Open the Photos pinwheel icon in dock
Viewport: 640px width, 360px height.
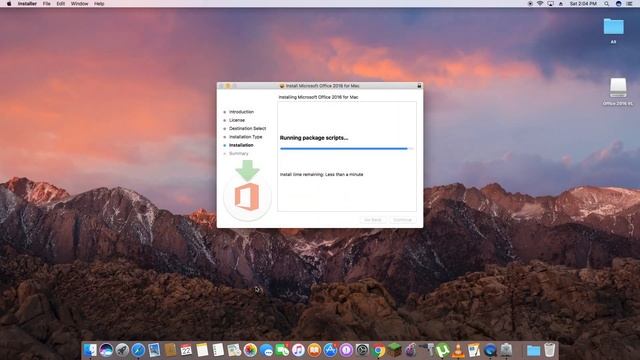pos(250,350)
